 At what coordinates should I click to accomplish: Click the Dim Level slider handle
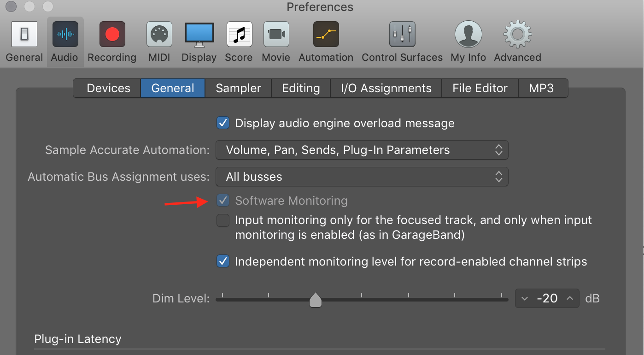click(x=316, y=300)
